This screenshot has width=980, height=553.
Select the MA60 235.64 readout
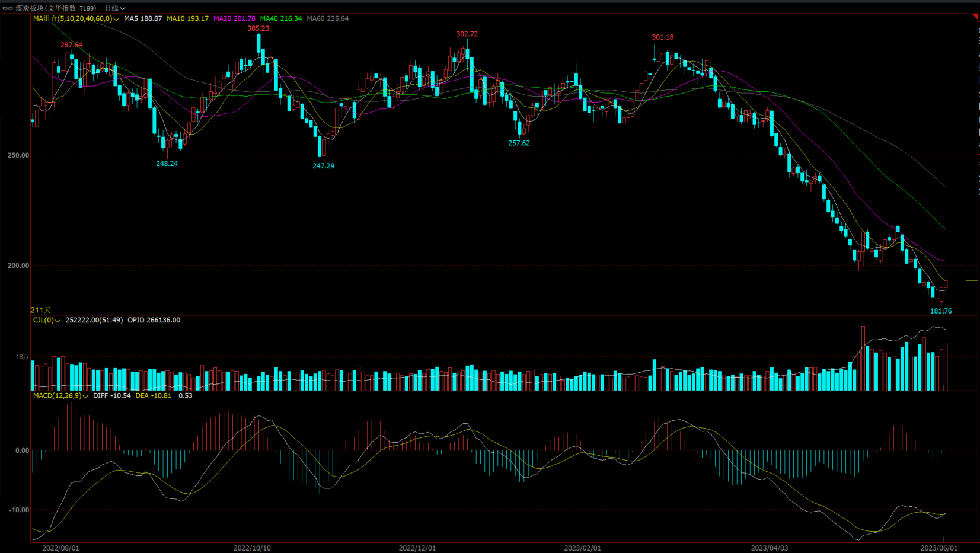coord(327,19)
